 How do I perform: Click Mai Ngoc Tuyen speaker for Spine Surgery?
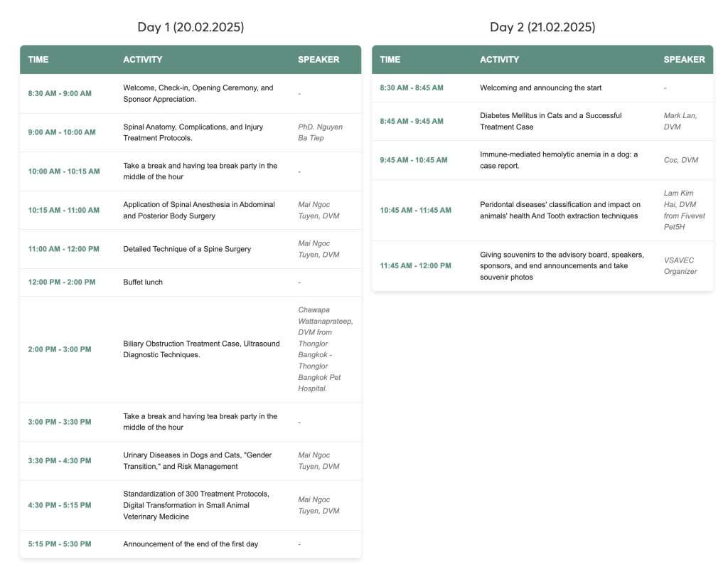pyautogui.click(x=318, y=249)
